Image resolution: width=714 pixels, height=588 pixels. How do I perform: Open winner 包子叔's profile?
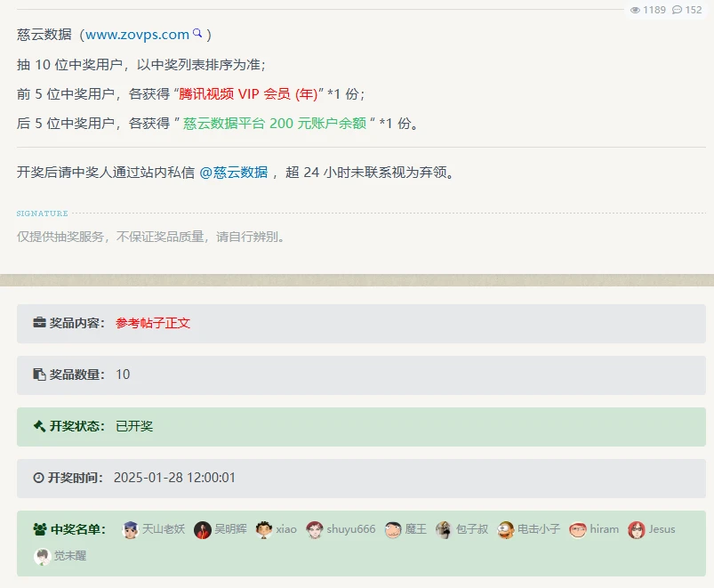tap(471, 529)
